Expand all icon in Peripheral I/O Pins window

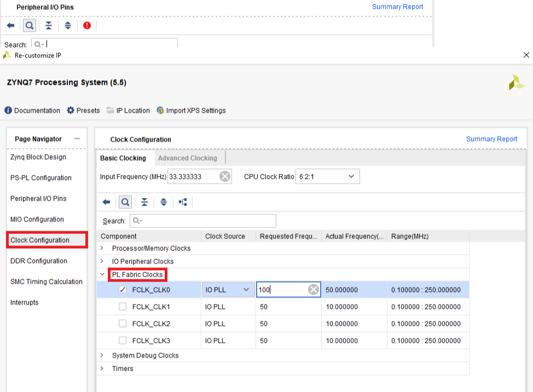(x=68, y=26)
